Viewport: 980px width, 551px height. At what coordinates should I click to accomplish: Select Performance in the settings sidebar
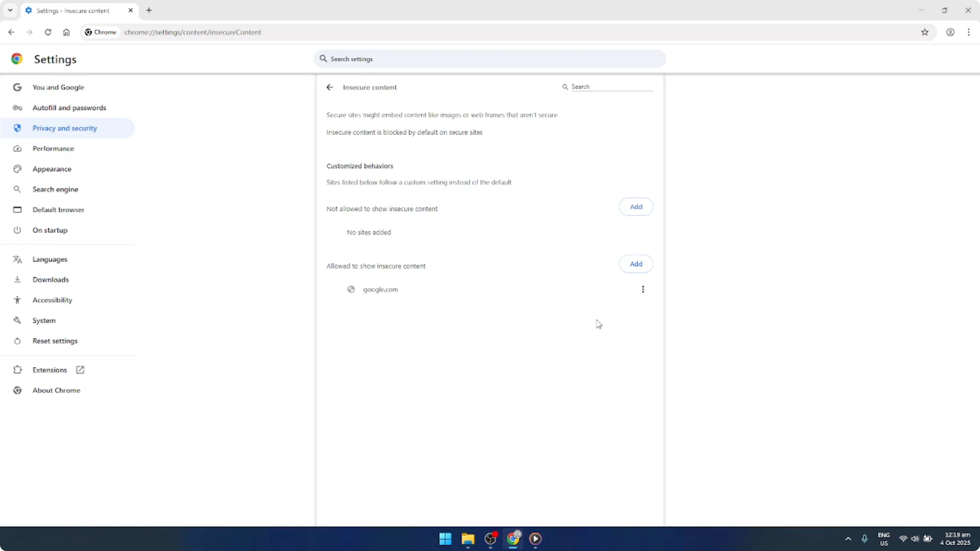click(x=53, y=149)
